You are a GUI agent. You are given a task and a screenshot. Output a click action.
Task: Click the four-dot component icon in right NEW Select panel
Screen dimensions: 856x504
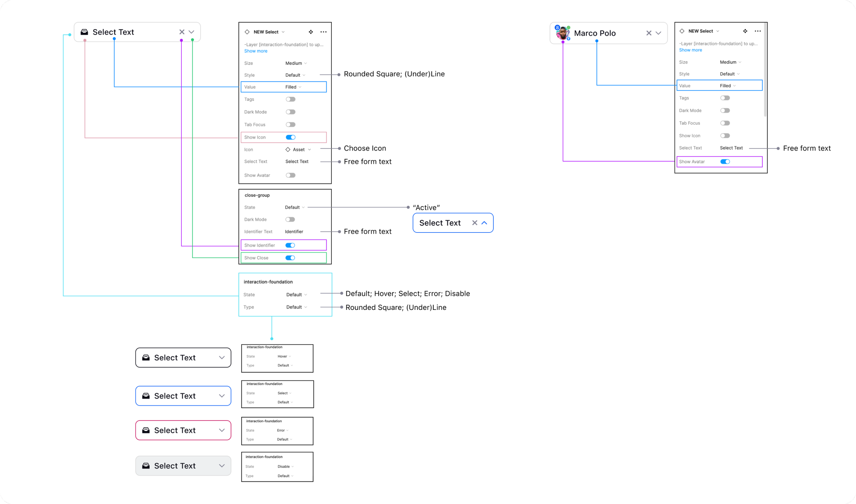pos(745,31)
